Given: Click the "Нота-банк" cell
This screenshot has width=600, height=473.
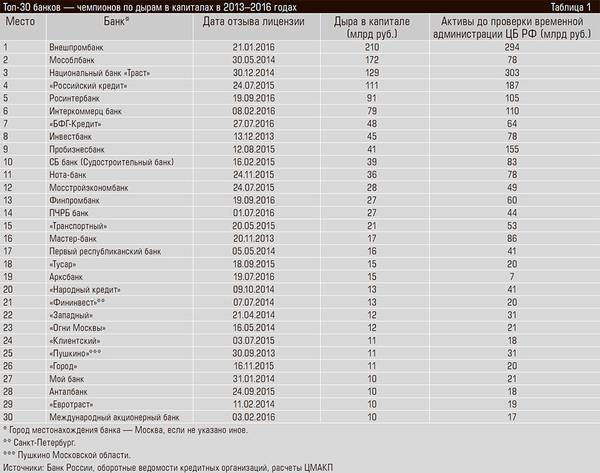Looking at the screenshot, I should click(x=68, y=175).
